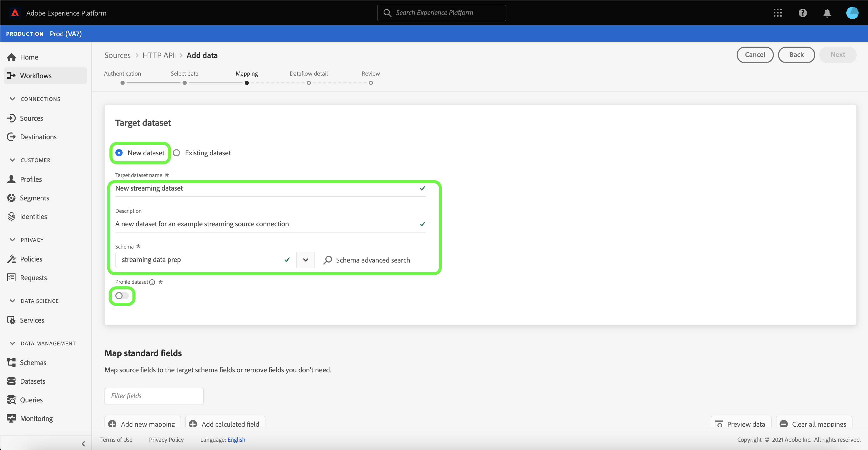The image size is (868, 450).
Task: Click the user profile avatar
Action: pyautogui.click(x=852, y=13)
